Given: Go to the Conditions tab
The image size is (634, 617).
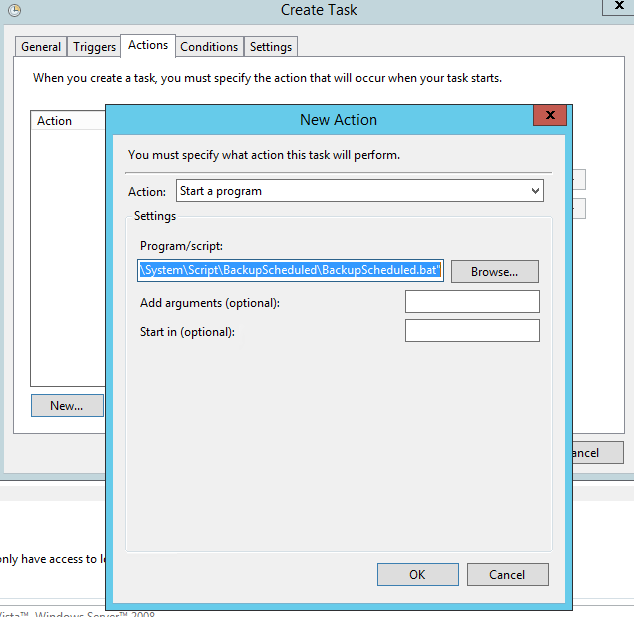Looking at the screenshot, I should [209, 47].
